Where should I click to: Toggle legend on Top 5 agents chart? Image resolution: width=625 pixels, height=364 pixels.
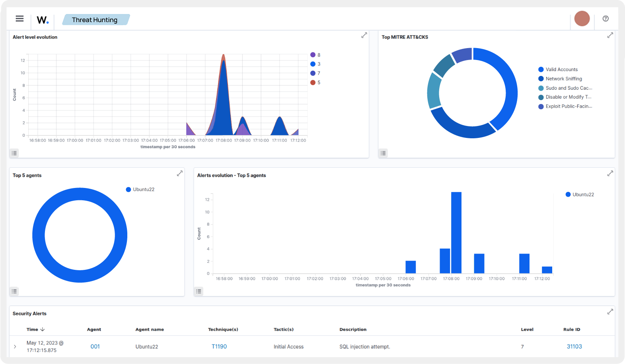click(14, 291)
